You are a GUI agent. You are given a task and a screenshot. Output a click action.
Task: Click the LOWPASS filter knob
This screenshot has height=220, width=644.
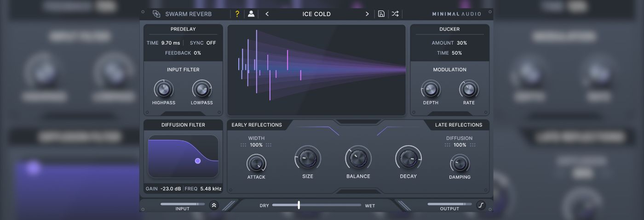[202, 89]
